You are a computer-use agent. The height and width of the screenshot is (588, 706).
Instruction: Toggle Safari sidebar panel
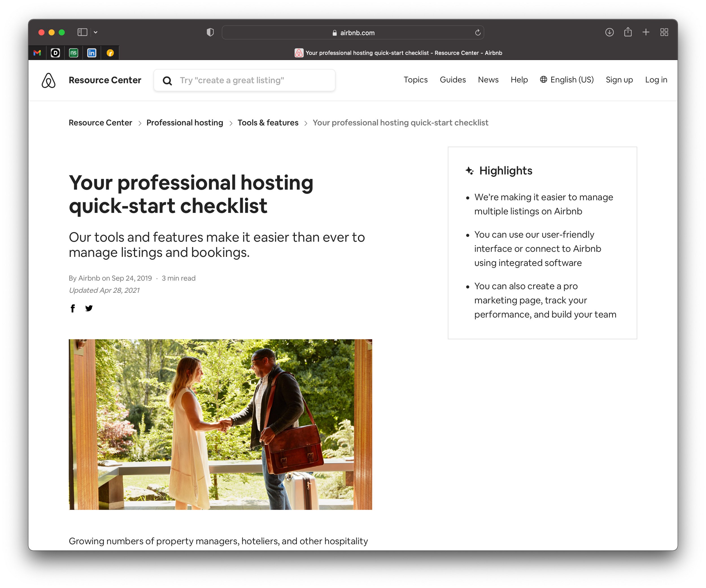[82, 32]
